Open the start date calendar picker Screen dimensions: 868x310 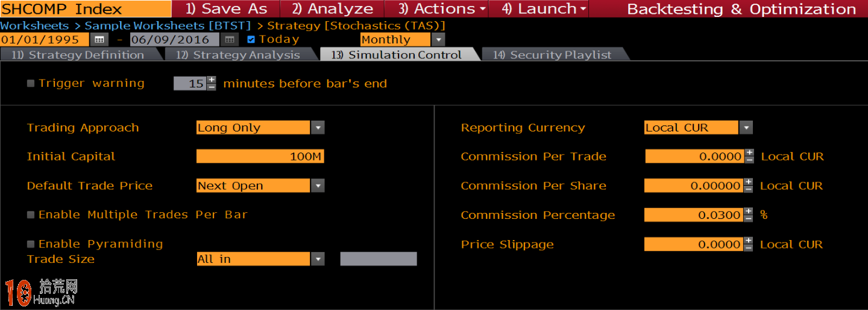pos(99,40)
